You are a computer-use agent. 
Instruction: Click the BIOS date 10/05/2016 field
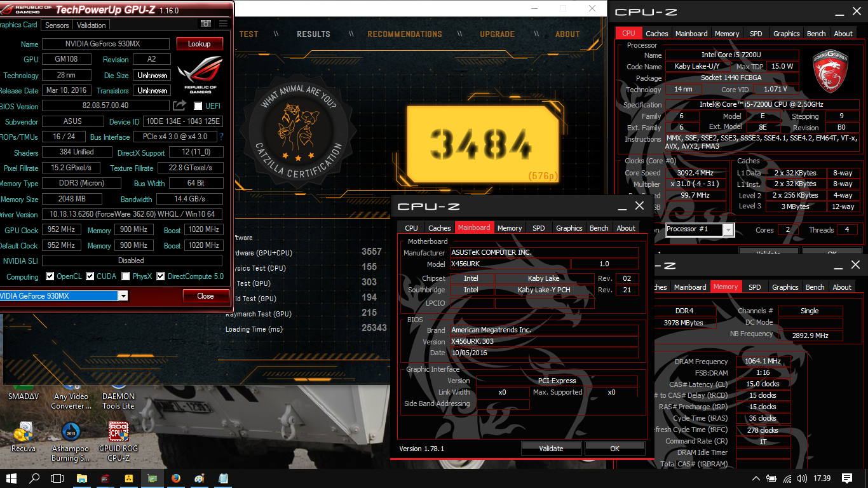click(544, 353)
